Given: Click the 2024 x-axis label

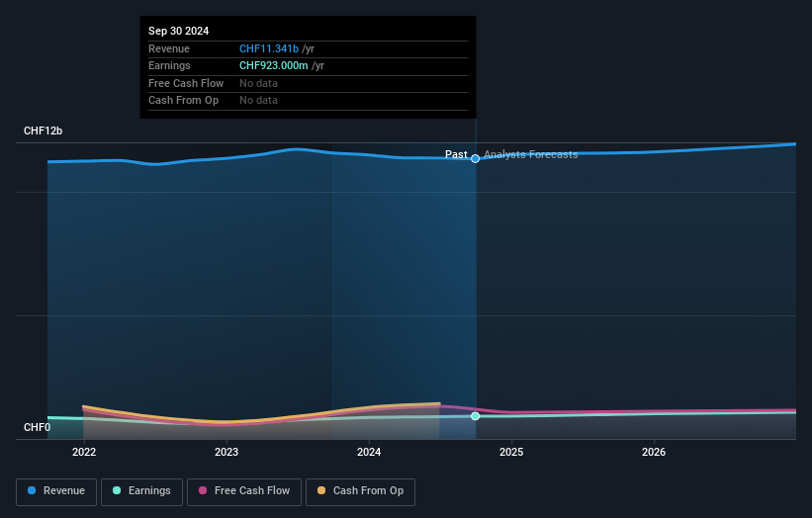Looking at the screenshot, I should tap(369, 453).
